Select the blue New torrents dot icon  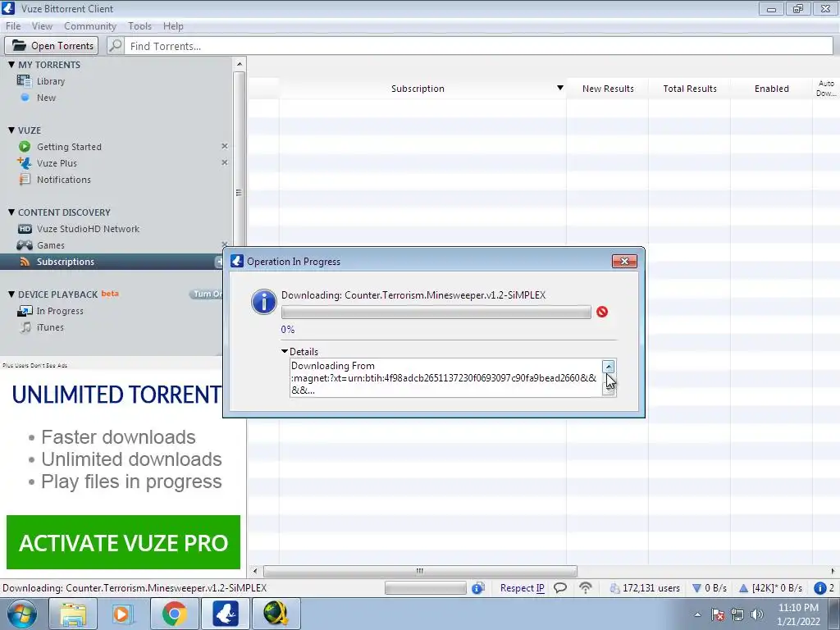point(25,98)
